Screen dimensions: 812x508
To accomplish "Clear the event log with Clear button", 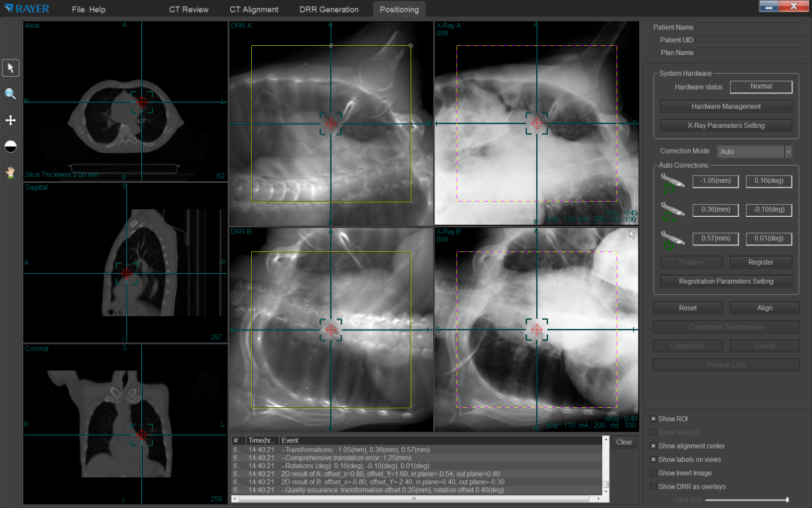I will [623, 443].
